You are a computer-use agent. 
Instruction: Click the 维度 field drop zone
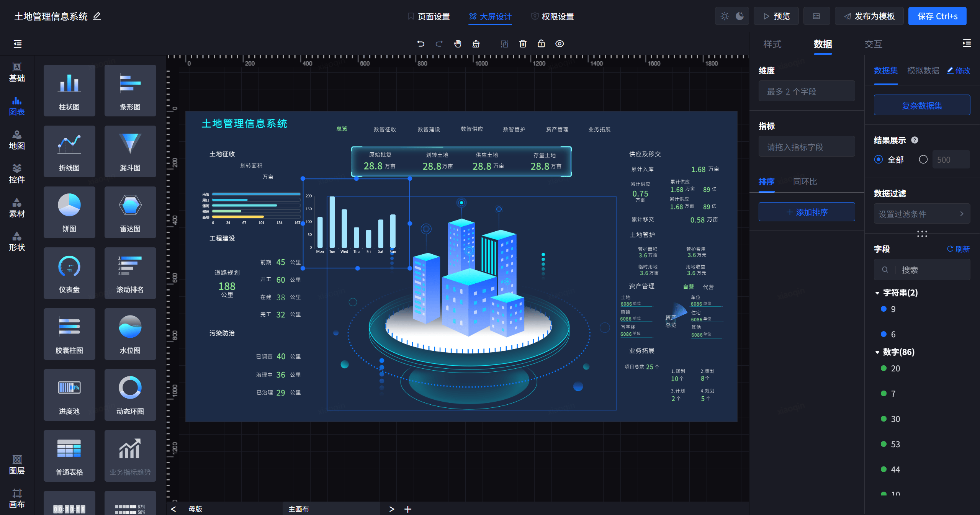(807, 91)
